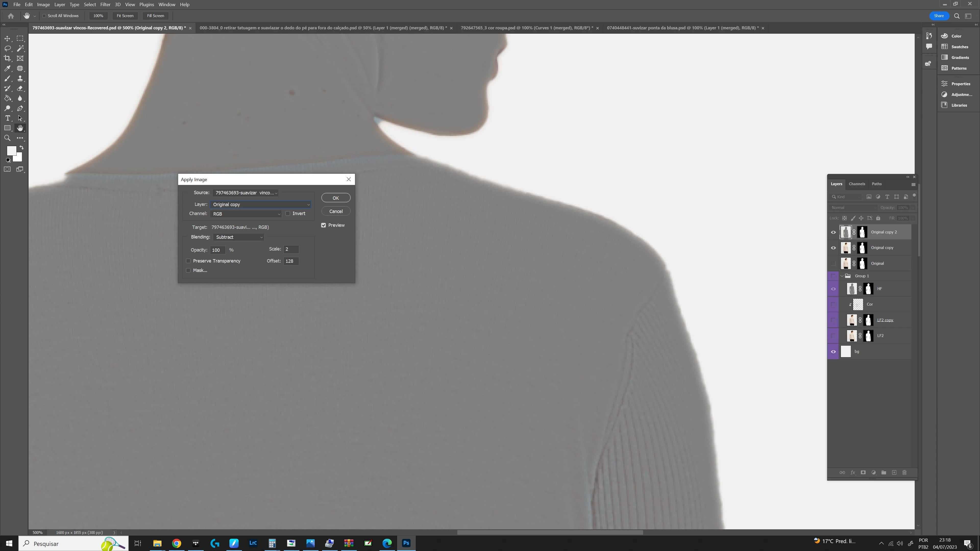Viewport: 980px width, 551px height.
Task: Select the Crop tool
Action: (7, 58)
